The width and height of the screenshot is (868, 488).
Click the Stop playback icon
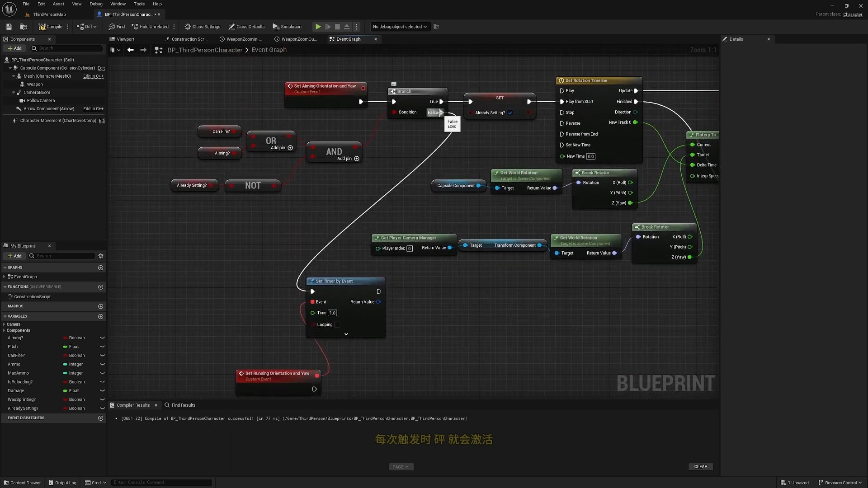[337, 27]
